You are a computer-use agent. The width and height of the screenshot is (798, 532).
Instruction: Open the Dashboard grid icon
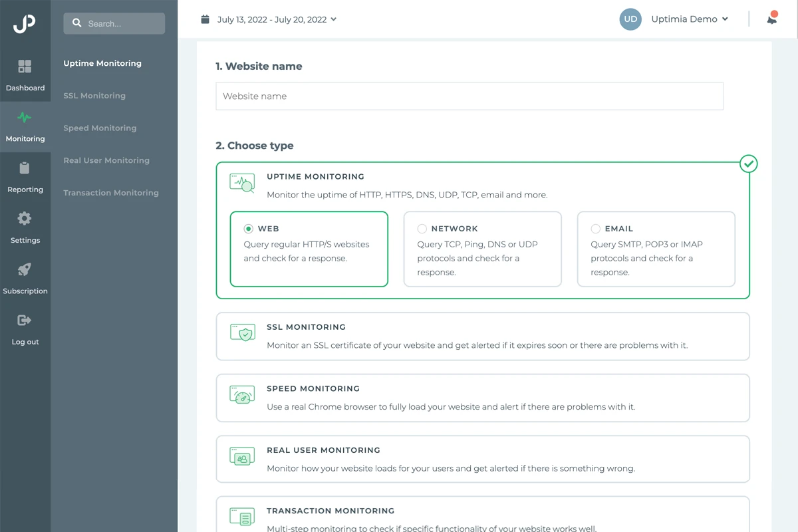click(25, 66)
